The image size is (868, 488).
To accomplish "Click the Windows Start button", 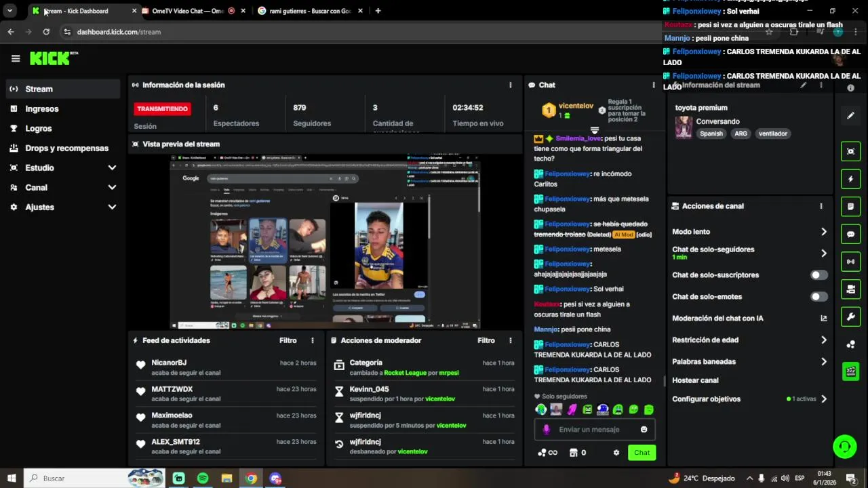I will point(12,479).
